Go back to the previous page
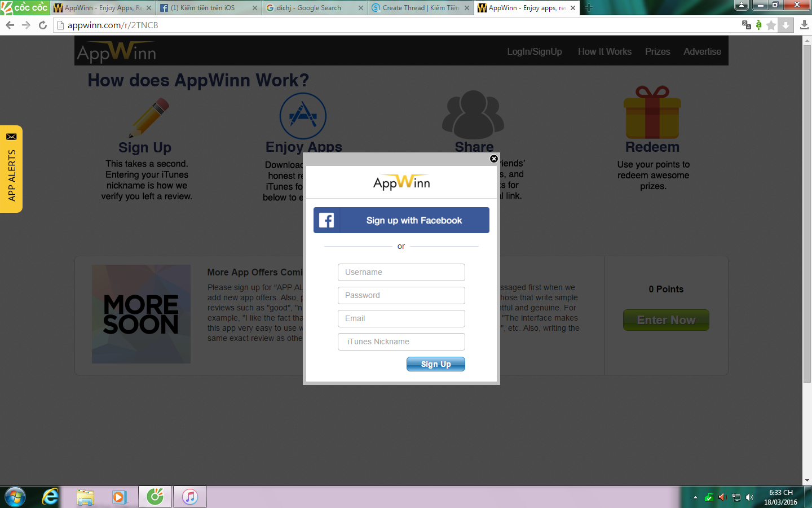Image resolution: width=812 pixels, height=508 pixels. tap(10, 25)
